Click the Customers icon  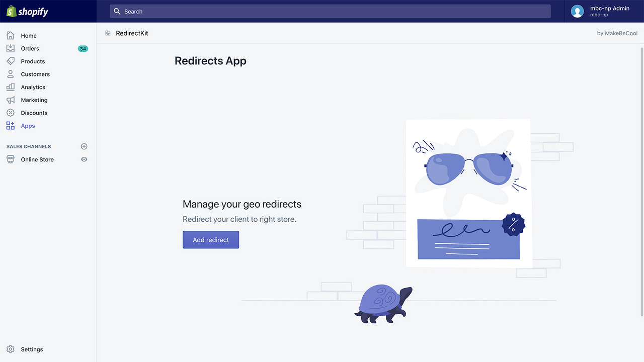(x=10, y=74)
